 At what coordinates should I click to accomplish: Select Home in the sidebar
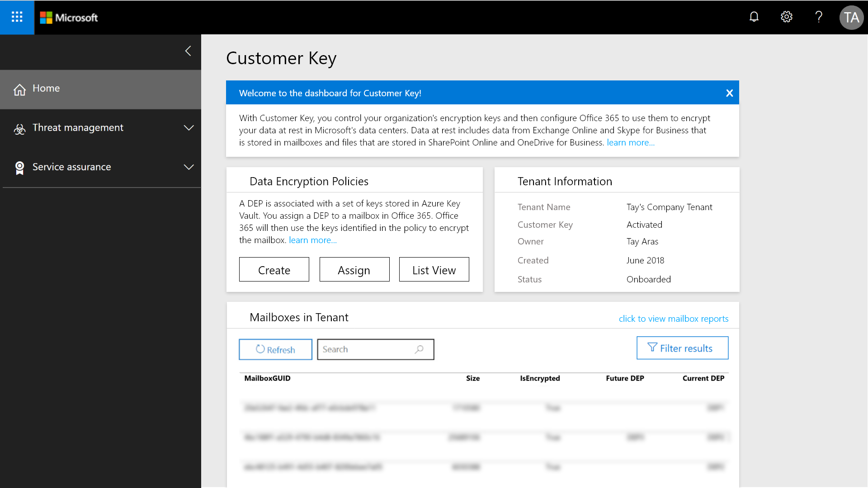tap(100, 89)
